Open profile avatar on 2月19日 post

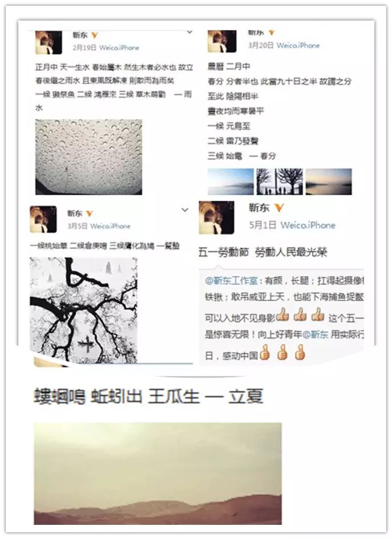49,42
